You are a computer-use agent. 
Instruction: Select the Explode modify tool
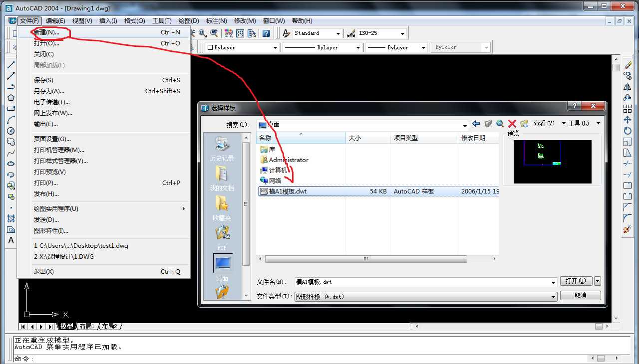(628, 229)
